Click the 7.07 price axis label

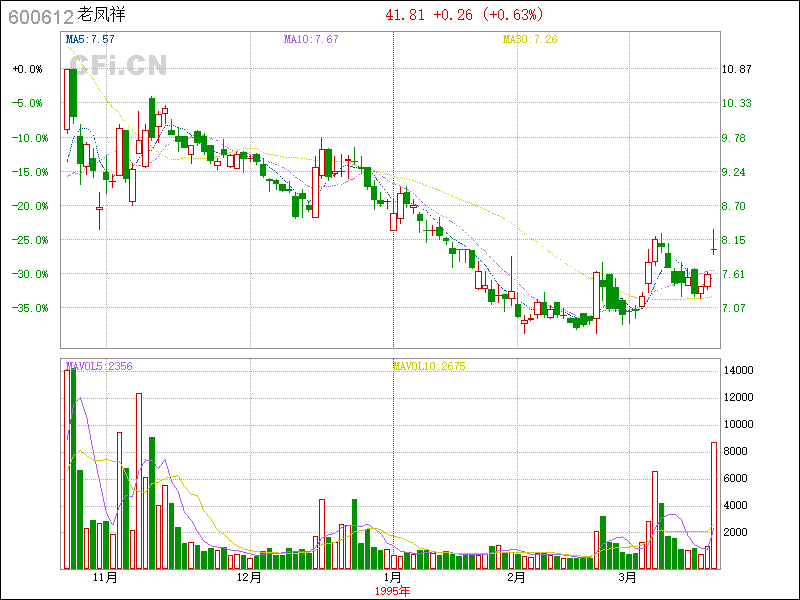(x=734, y=308)
